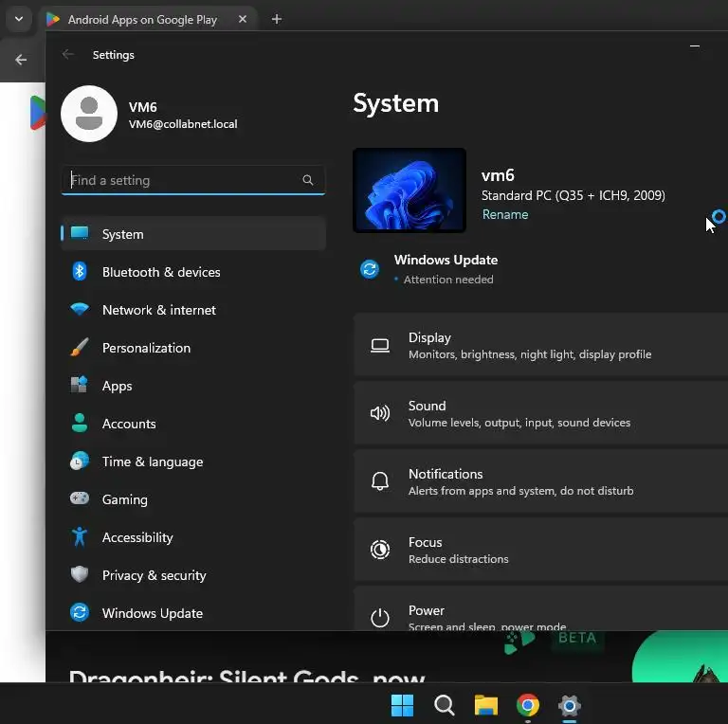Click the Display monitor icon
Image resolution: width=728 pixels, height=724 pixels.
pyautogui.click(x=380, y=346)
